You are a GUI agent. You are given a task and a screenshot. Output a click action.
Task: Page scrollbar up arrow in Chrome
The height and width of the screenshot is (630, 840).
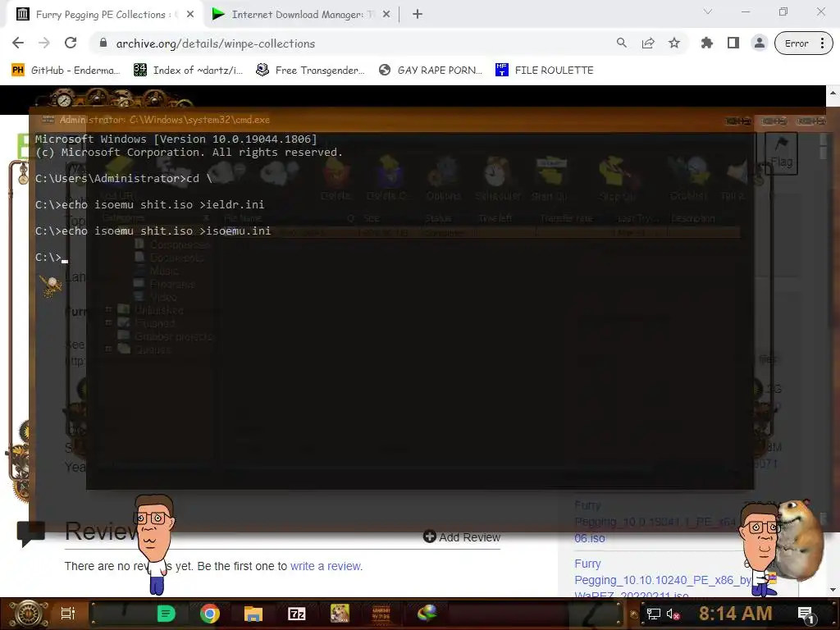point(833,93)
